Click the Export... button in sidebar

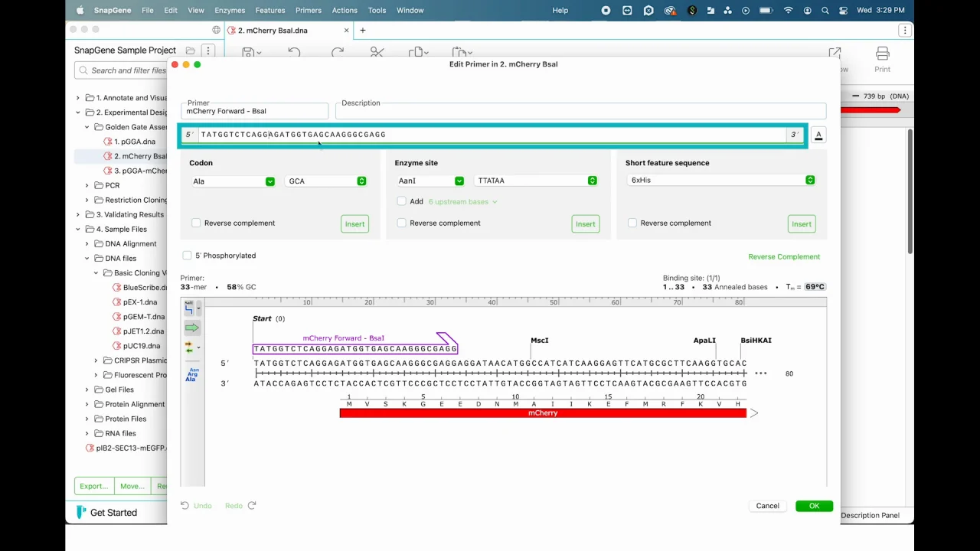(94, 486)
